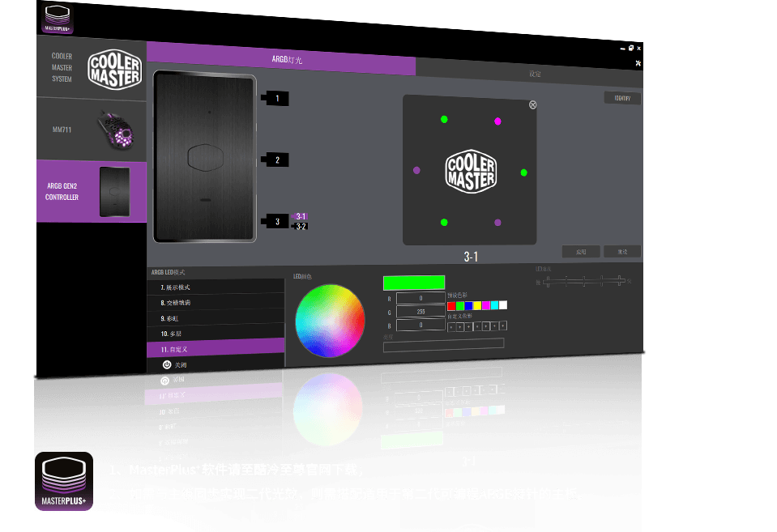Restore the MasterPlus+ window size
This screenshot has width=777, height=532.
point(631,48)
